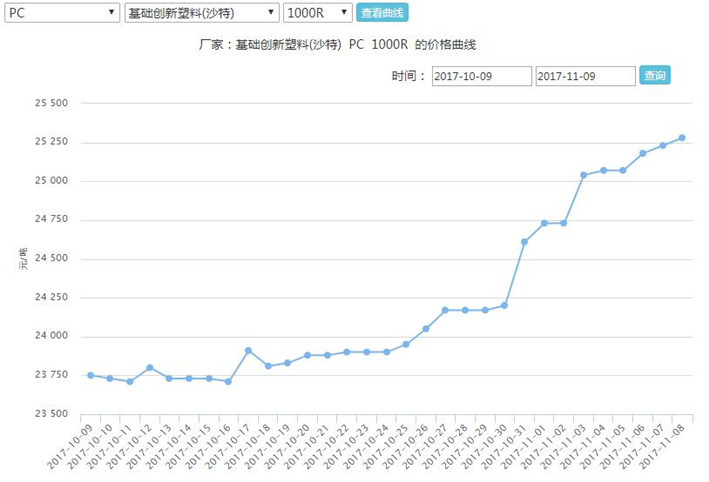Click the start date field 2017-10-09
This screenshot has width=709, height=482.
pos(482,76)
